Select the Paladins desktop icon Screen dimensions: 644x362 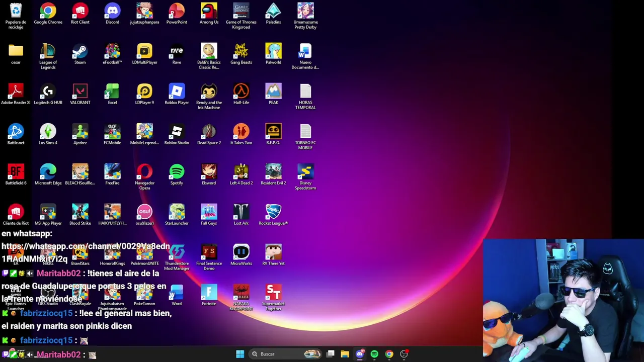click(273, 14)
